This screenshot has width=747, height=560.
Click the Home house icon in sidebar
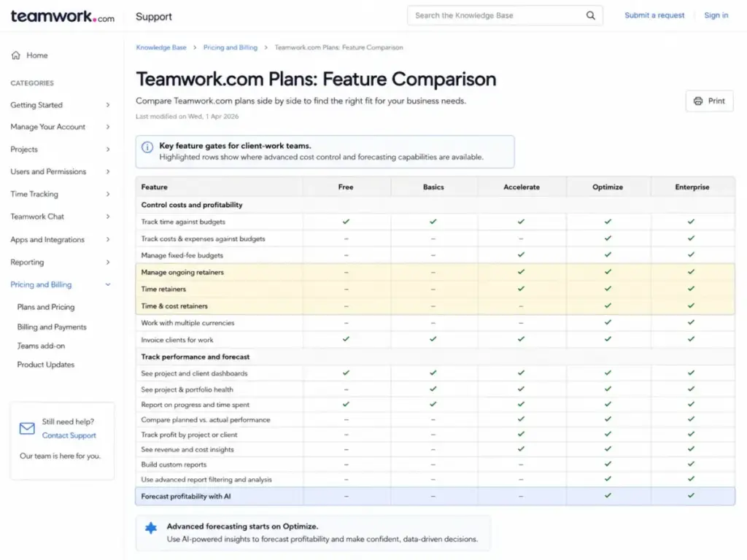[x=16, y=55]
